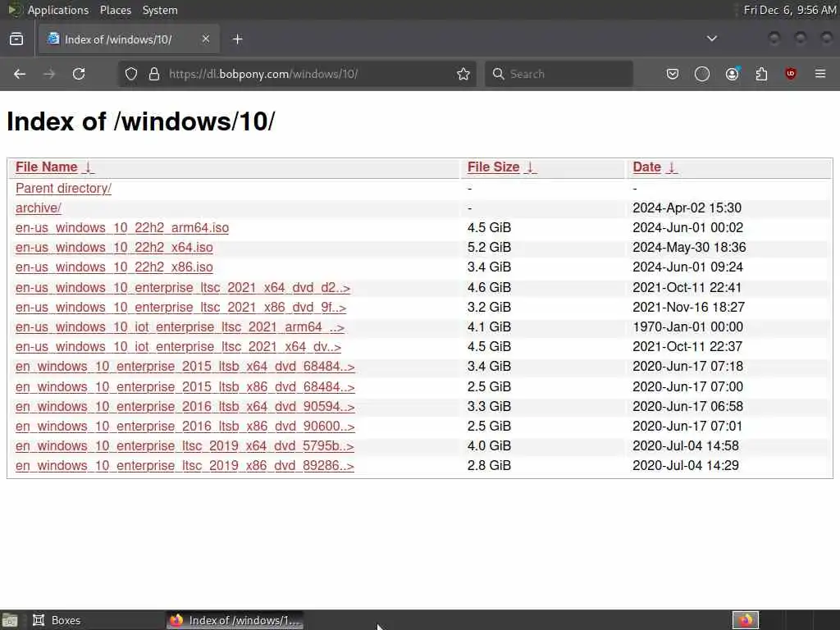Click the top panel Applications logo icon
Image resolution: width=840 pixels, height=630 pixels.
pos(15,10)
